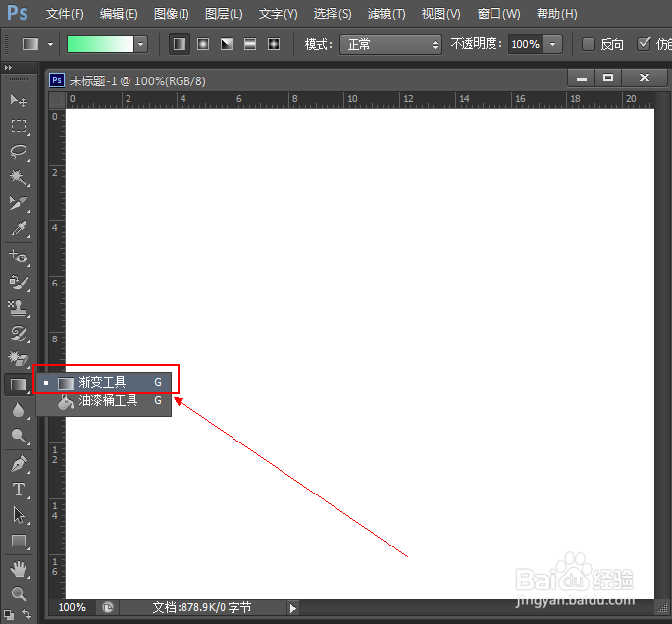The width and height of the screenshot is (672, 624).
Task: Choose Radial Gradient style
Action: 203,44
